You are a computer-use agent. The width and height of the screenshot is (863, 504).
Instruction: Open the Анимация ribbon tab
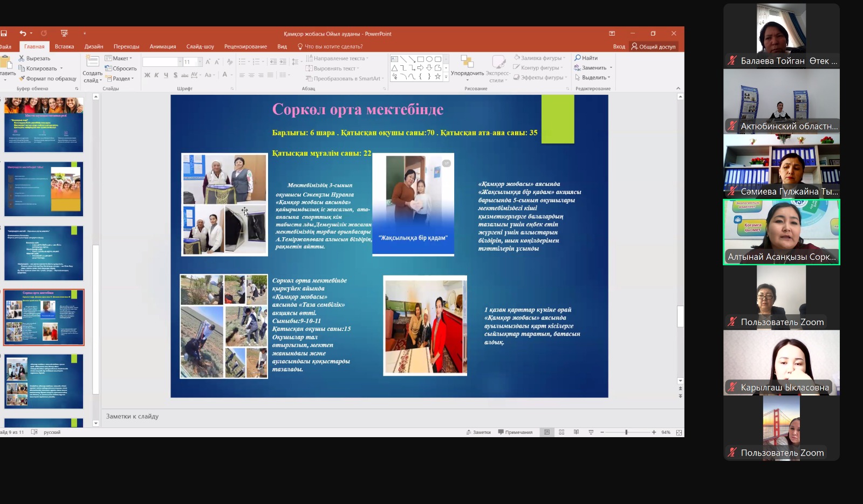162,47
